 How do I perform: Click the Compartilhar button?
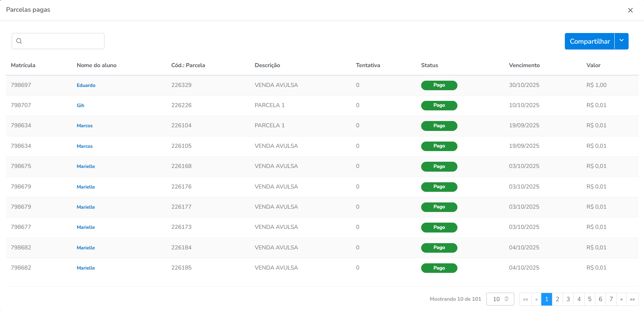(x=589, y=41)
